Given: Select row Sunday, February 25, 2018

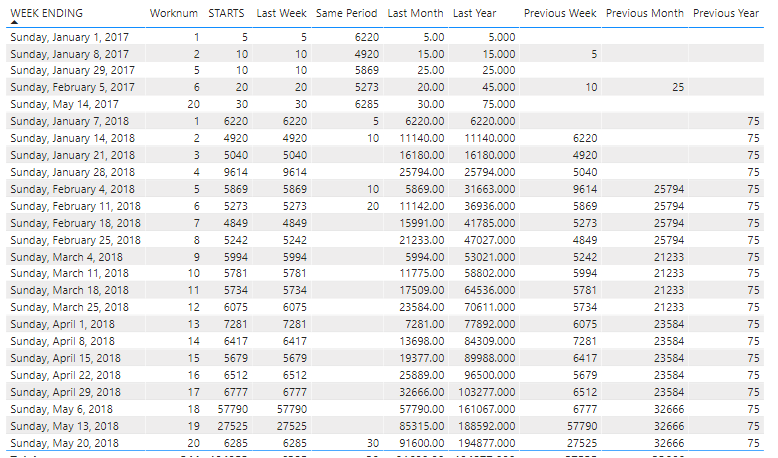Looking at the screenshot, I should pos(385,240).
